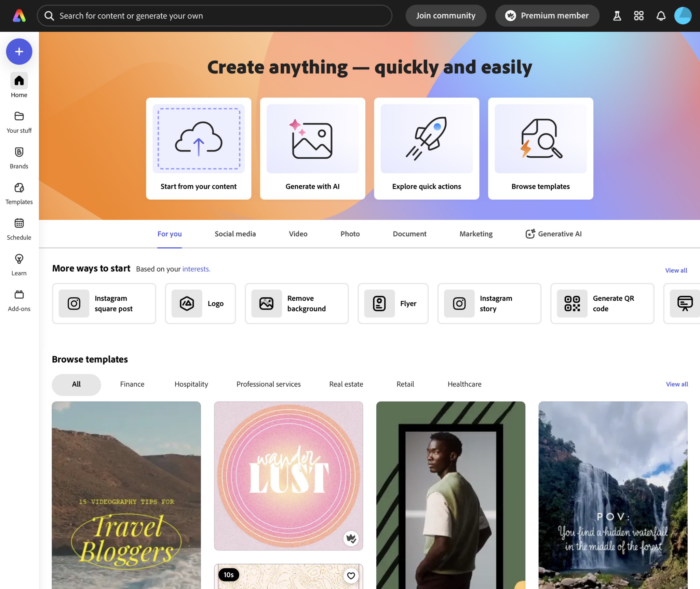This screenshot has width=700, height=589.
Task: Open Schedule calendar in the sidebar
Action: pos(19,230)
